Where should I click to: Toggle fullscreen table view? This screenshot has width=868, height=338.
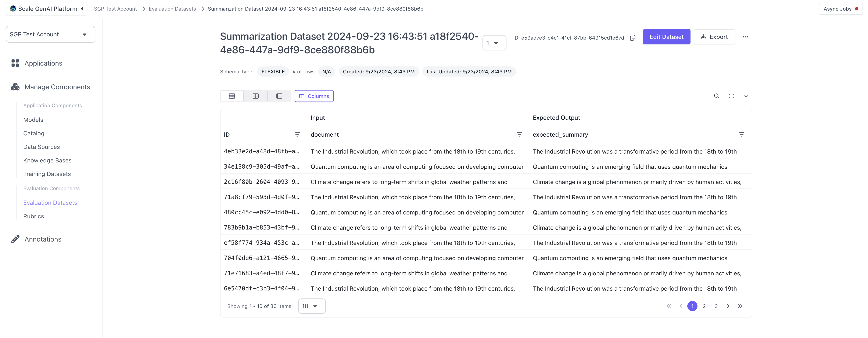[732, 96]
